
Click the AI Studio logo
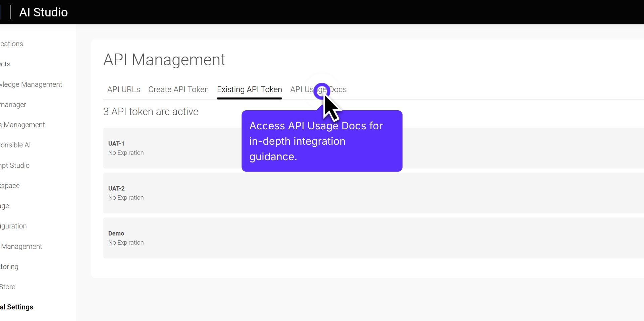(44, 12)
